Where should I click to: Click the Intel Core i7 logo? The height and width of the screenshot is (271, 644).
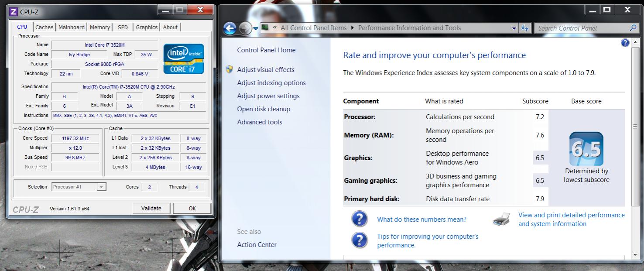click(184, 59)
